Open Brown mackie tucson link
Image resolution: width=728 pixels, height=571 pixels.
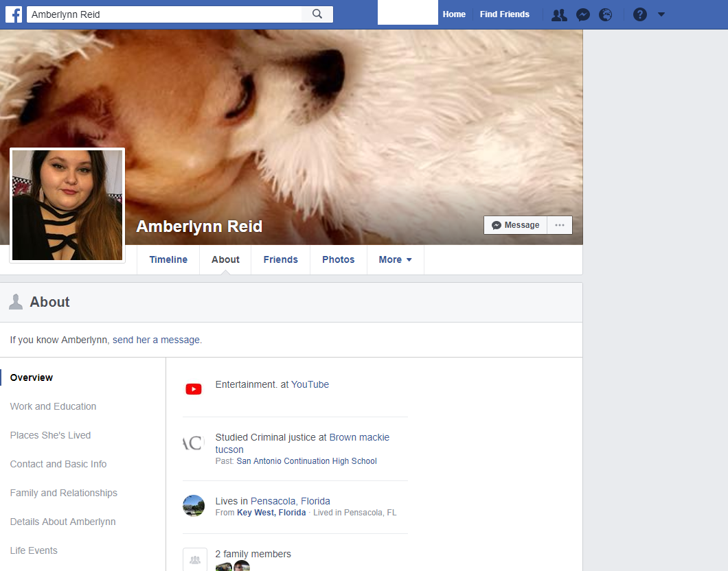[x=359, y=437]
